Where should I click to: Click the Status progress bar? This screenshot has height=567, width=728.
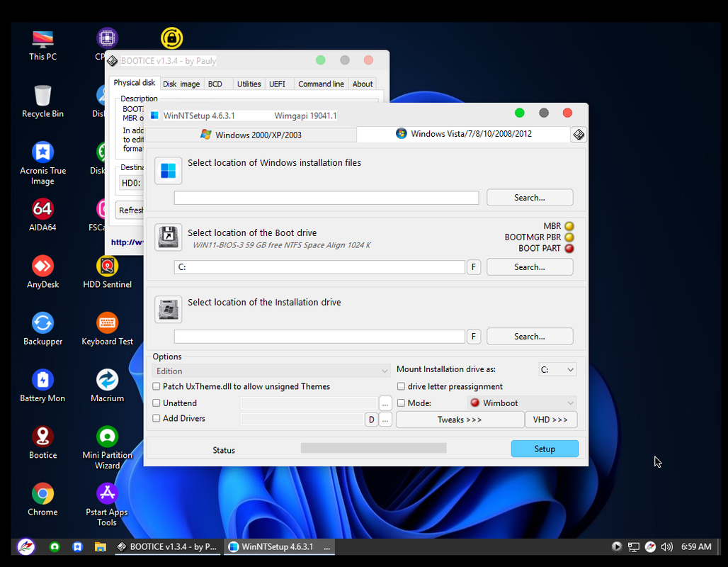(374, 448)
